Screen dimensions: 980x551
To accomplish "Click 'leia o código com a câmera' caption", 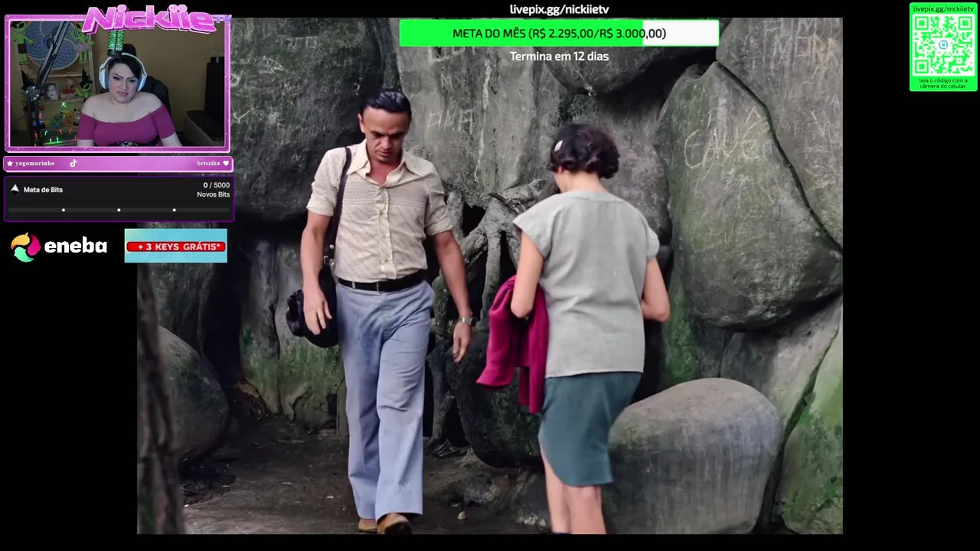I will [943, 83].
